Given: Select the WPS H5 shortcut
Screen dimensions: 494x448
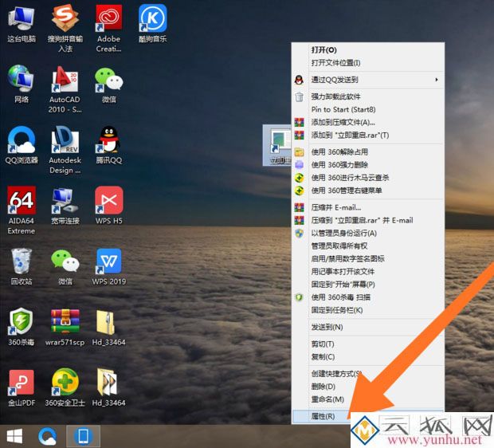Looking at the screenshot, I should pyautogui.click(x=108, y=206).
